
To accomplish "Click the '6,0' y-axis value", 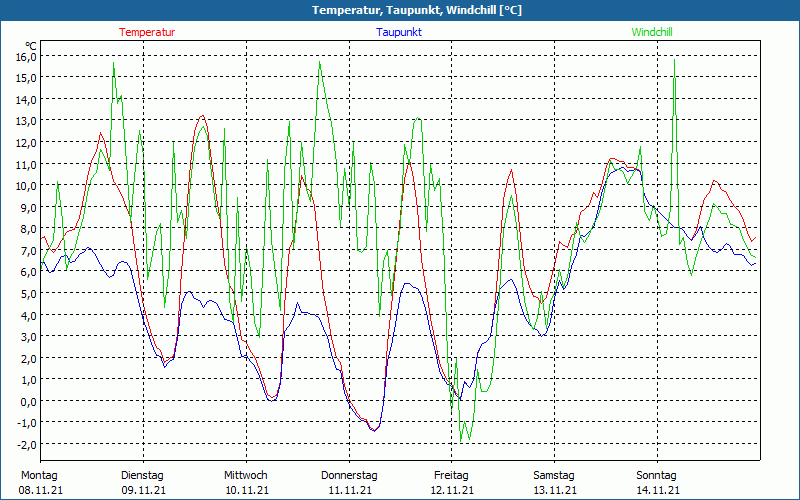I will [29, 272].
